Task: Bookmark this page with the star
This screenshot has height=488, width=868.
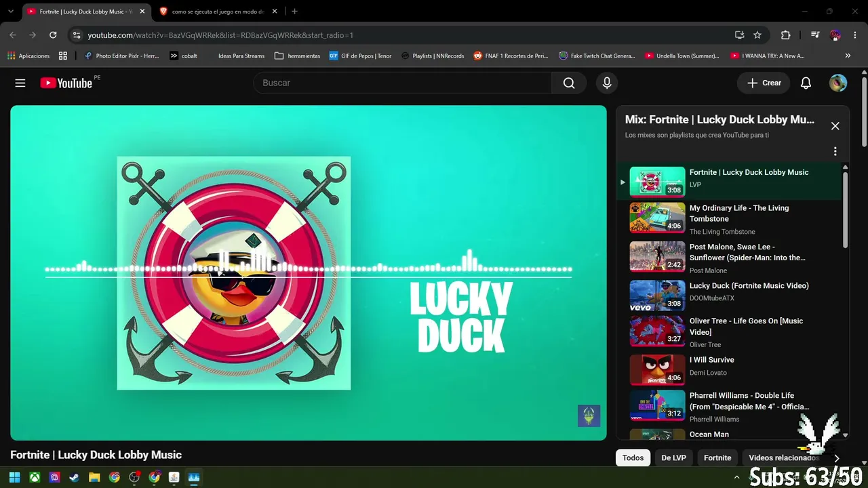Action: 757,35
